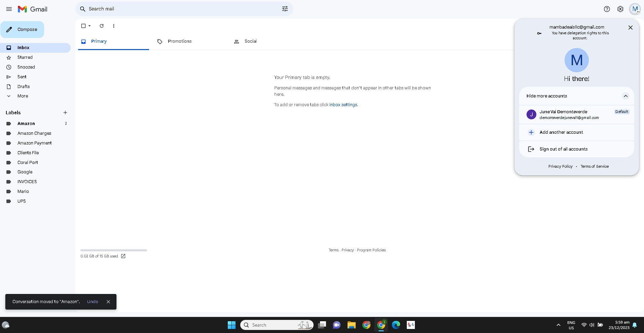Screen dimensions: 644x333
Task: Open storage management link icon
Action: pos(123,256)
